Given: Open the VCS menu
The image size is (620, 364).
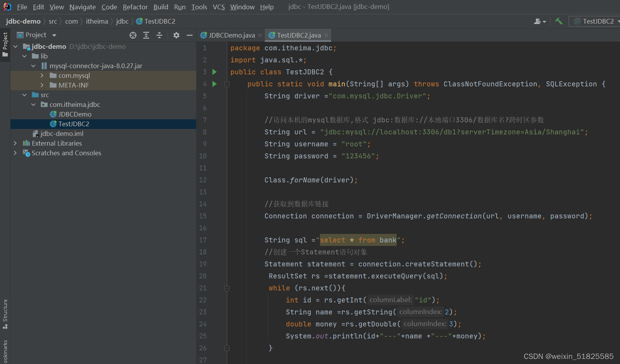Looking at the screenshot, I should [219, 7].
